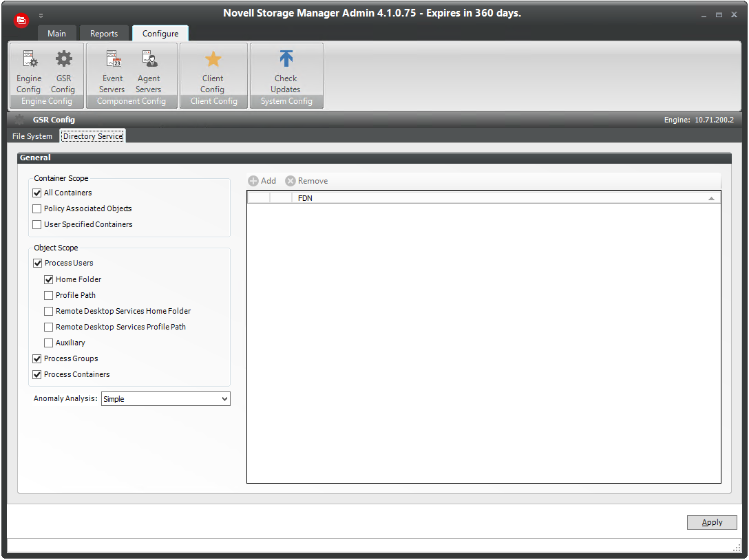This screenshot has height=560, width=749.
Task: Enable User Specified Containers checkbox
Action: pos(36,224)
